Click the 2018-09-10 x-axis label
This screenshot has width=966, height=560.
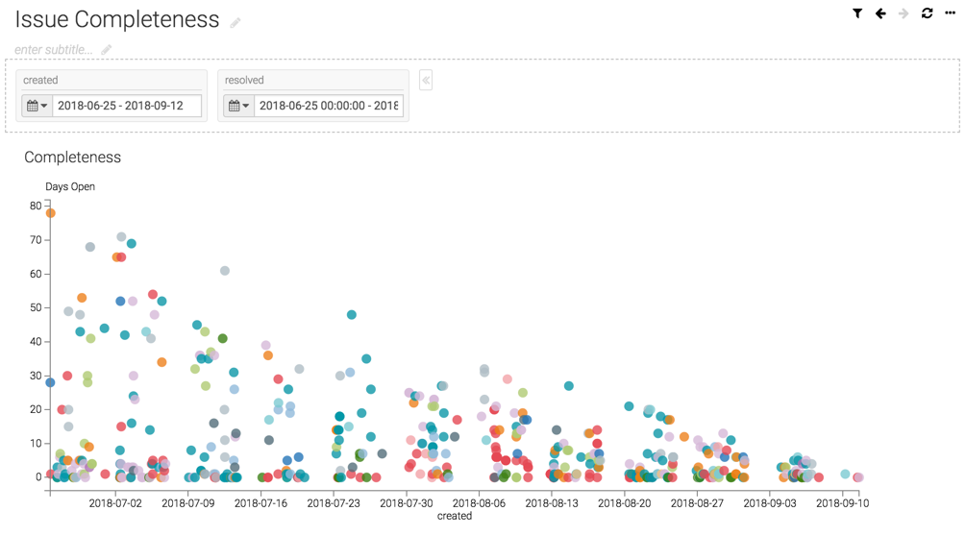coord(843,502)
